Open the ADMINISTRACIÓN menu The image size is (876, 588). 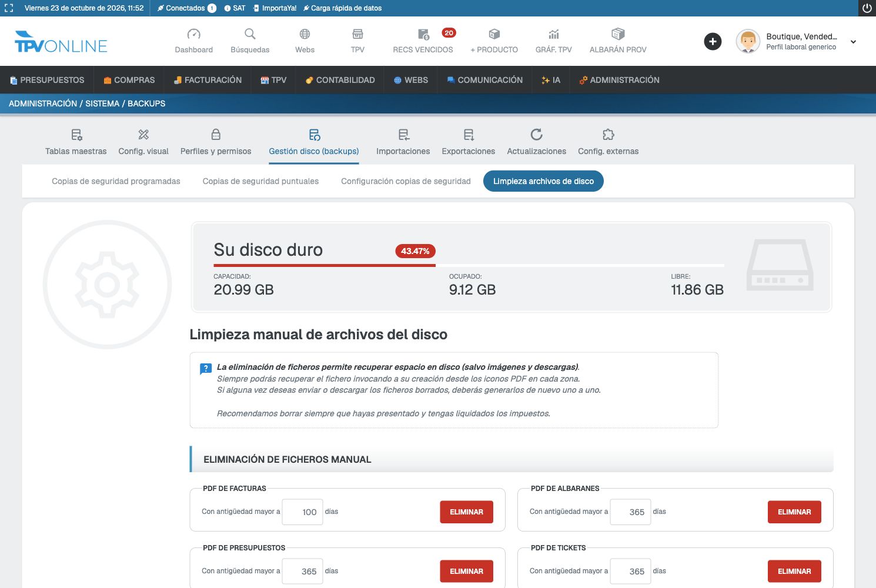tap(619, 80)
